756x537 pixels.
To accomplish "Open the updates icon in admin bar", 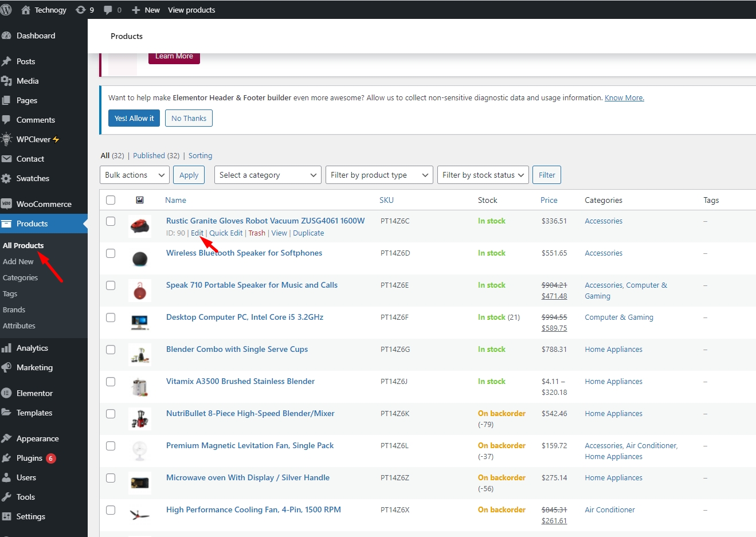I will pos(81,10).
